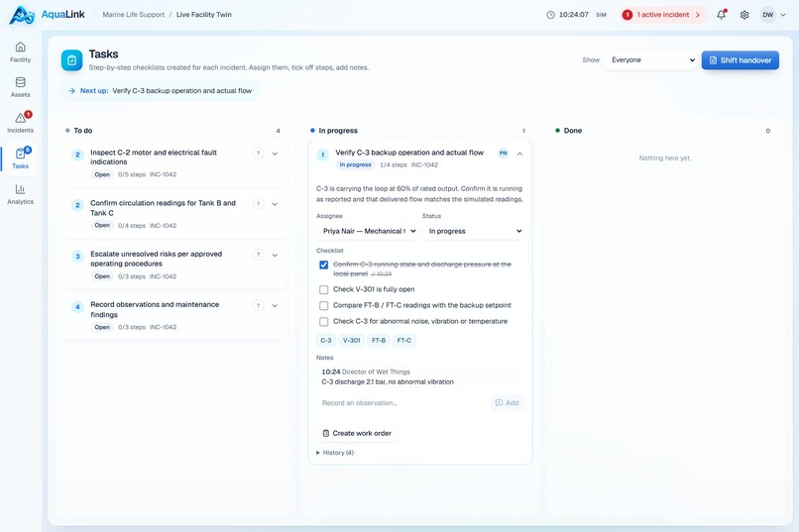
Task: Focus the Record an observation field
Action: 402,402
